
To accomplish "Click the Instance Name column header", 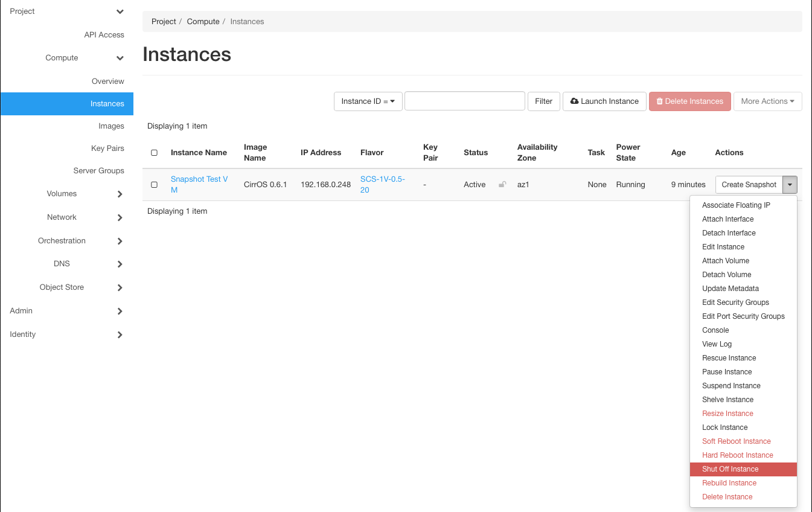I will tap(199, 153).
